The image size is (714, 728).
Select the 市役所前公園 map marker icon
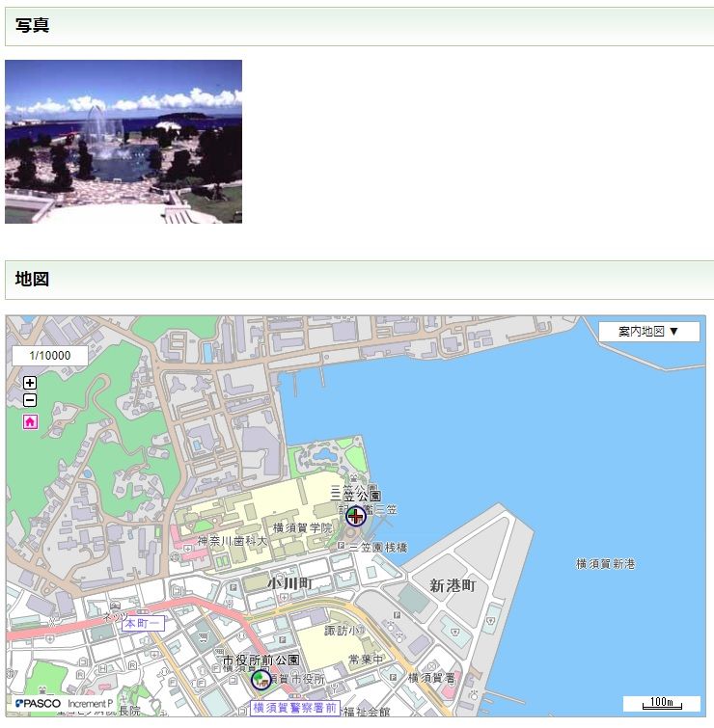coord(261,680)
